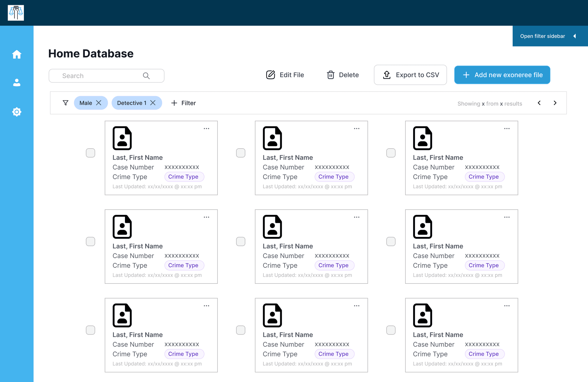Open three-dot menu on top-left card
588x382 pixels.
tap(206, 129)
